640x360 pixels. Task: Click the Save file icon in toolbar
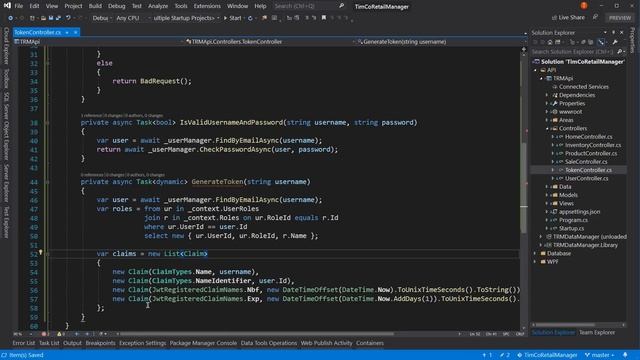(51, 18)
